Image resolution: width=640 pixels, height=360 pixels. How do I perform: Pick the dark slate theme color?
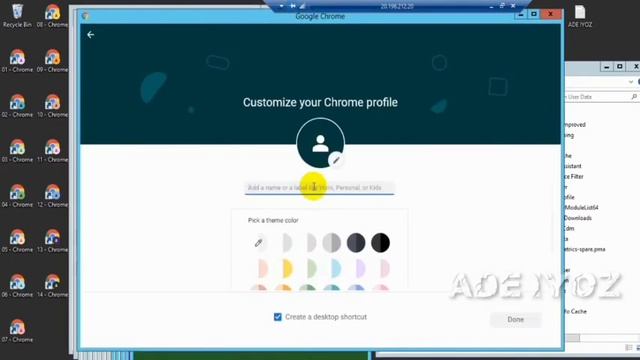click(356, 243)
